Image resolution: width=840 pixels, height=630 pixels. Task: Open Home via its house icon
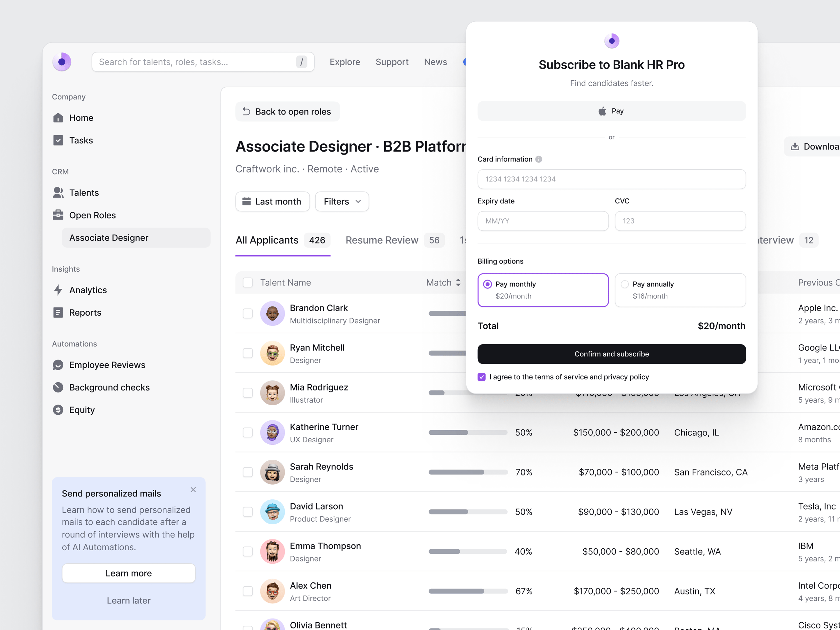(x=58, y=118)
